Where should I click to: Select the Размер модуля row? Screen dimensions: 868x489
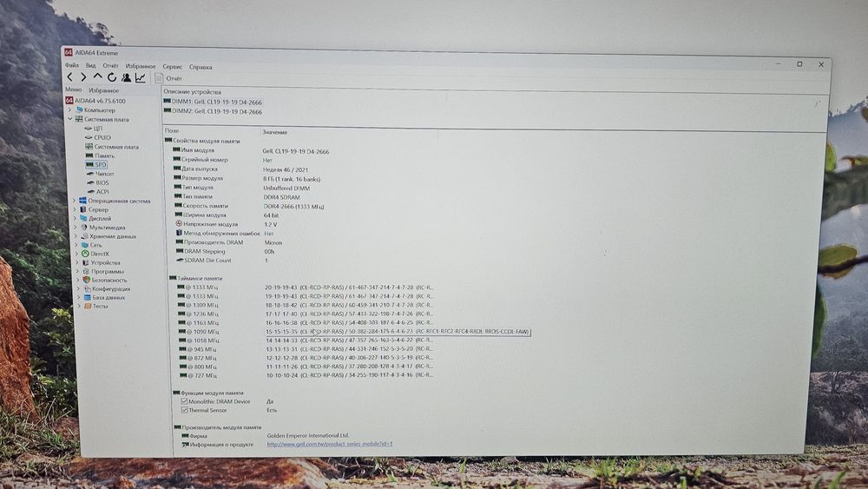tap(247, 178)
